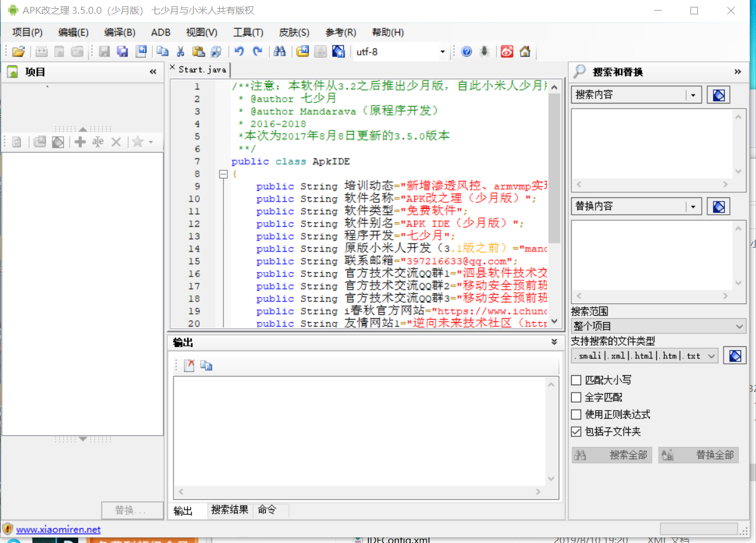Click the 替换全部 button

click(x=699, y=455)
